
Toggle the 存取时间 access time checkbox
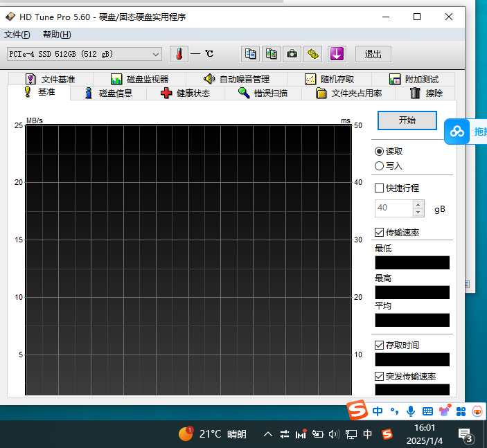[379, 345]
